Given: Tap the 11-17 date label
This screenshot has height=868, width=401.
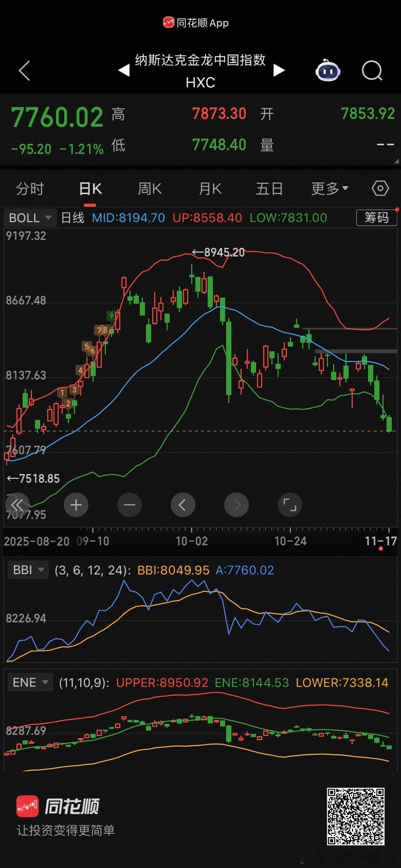Looking at the screenshot, I should click(381, 541).
